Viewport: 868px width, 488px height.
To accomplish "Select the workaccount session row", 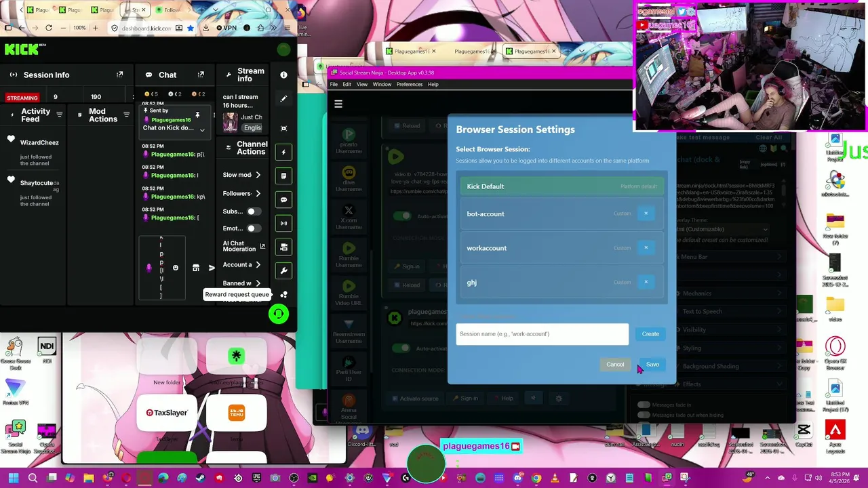I will [x=562, y=248].
